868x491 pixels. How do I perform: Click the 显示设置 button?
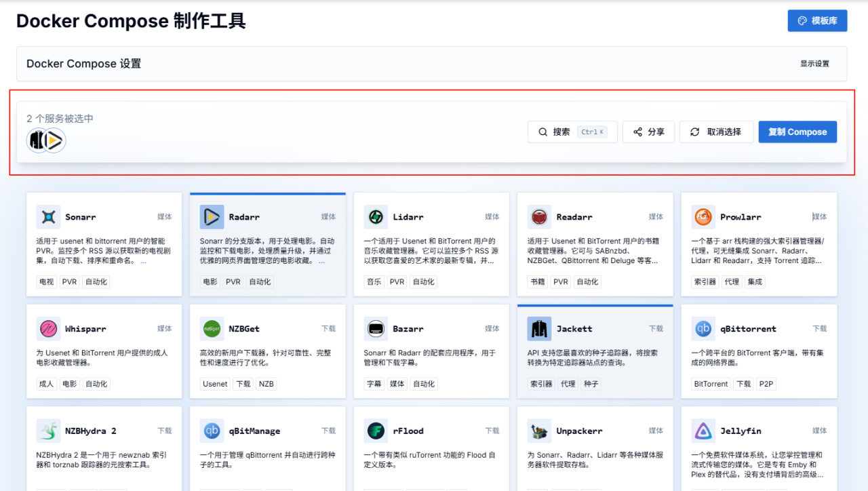[814, 64]
